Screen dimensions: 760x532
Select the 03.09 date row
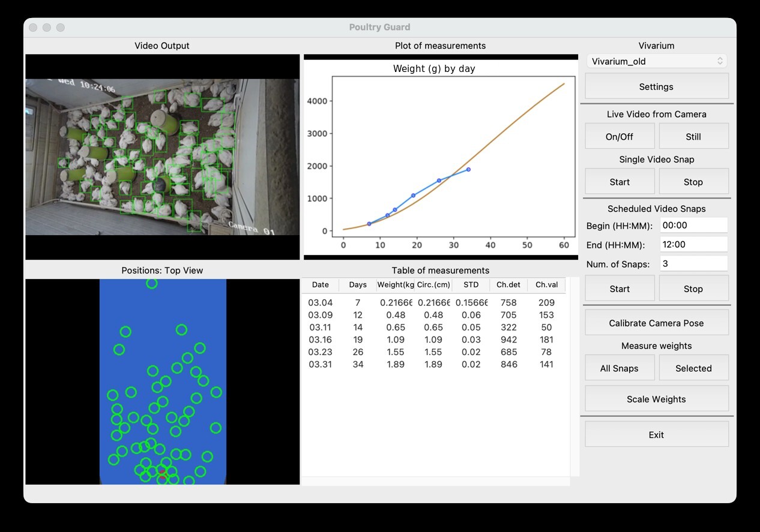click(433, 315)
